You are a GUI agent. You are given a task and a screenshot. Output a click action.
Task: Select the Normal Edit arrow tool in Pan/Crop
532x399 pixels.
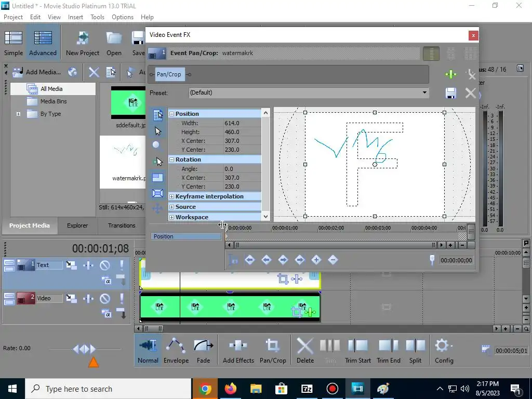(x=158, y=131)
